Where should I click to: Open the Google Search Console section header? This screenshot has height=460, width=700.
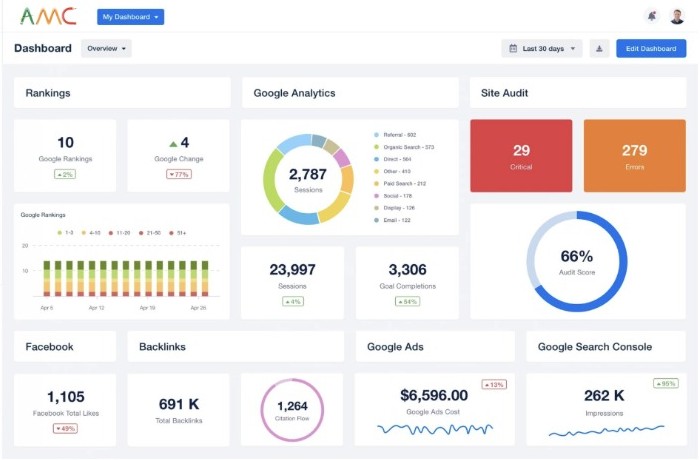[x=606, y=347]
